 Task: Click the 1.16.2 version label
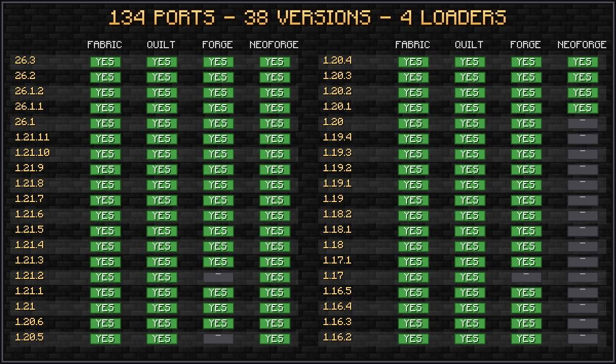click(x=337, y=337)
